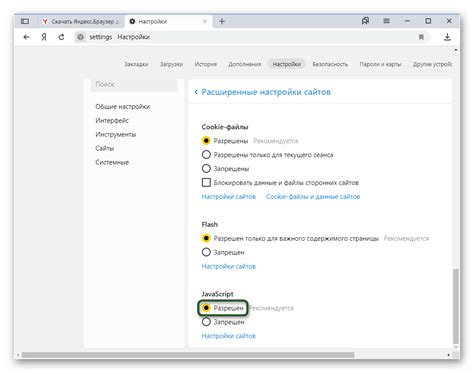Open Cookie-файлы и данные сайтов link
The height and width of the screenshot is (373, 474).
click(x=313, y=197)
